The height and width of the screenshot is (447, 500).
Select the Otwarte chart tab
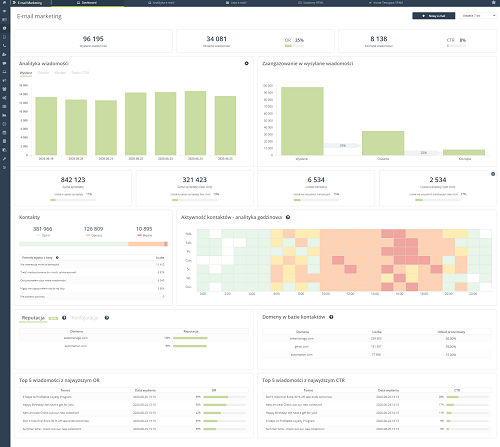43,73
